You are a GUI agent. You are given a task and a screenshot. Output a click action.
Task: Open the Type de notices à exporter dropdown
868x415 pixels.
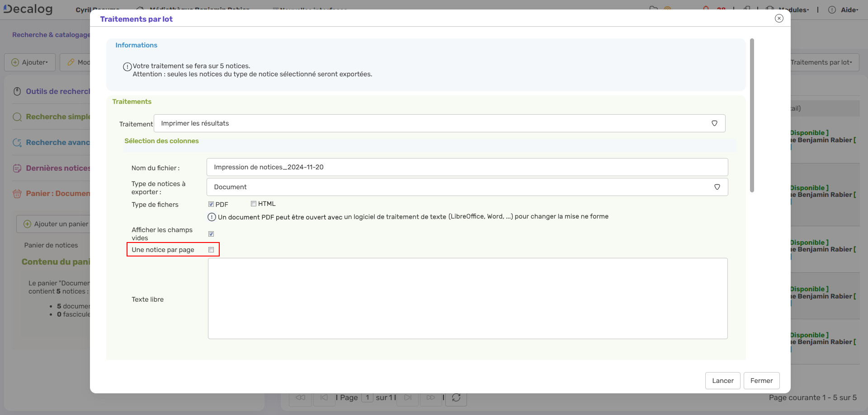[x=717, y=187]
